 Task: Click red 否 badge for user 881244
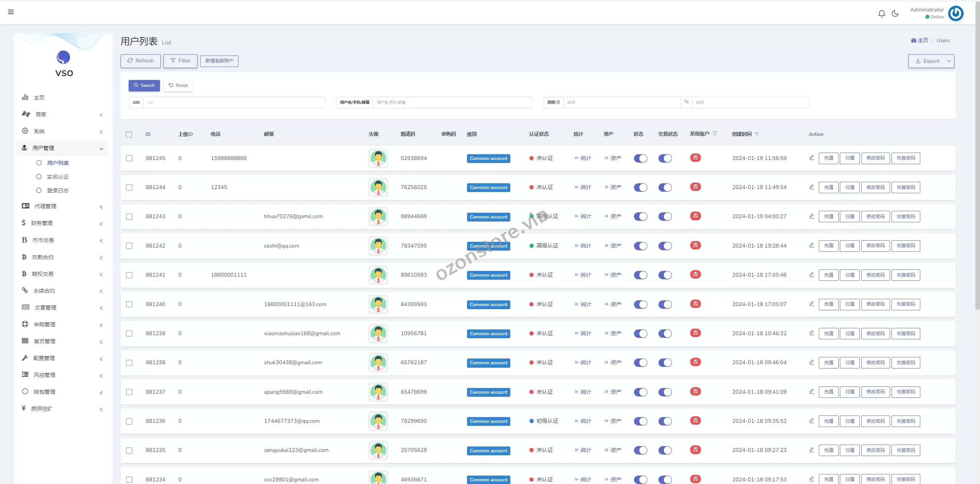(695, 187)
